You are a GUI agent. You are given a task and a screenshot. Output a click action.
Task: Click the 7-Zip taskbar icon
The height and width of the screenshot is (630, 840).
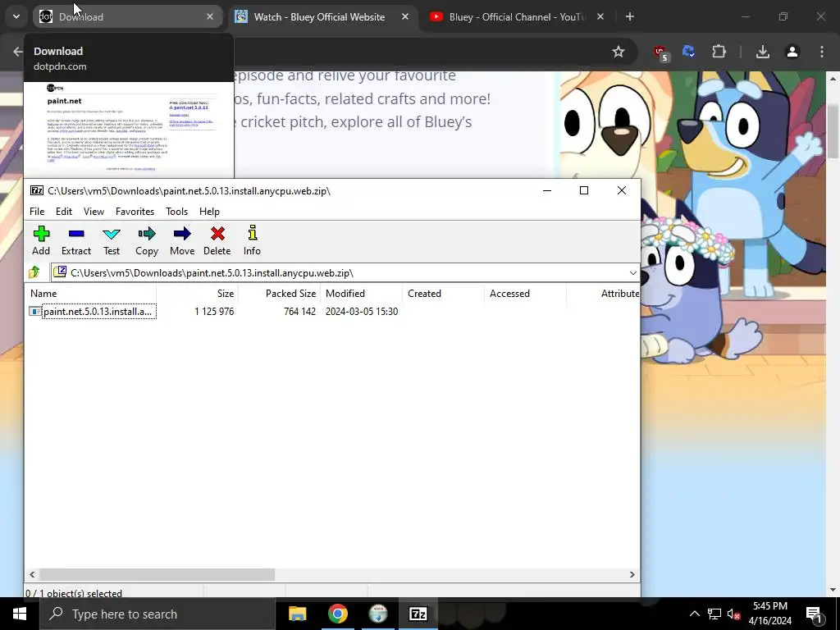point(418,614)
